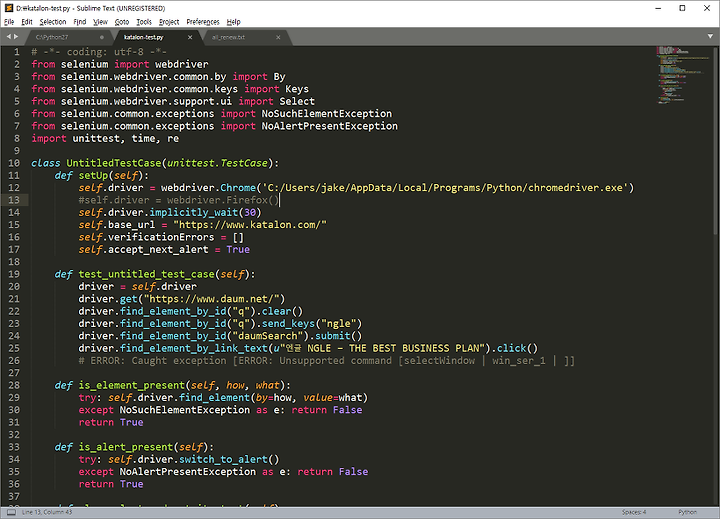The height and width of the screenshot is (519, 720).
Task: Open the tab list dropdown arrow
Action: tap(710, 36)
